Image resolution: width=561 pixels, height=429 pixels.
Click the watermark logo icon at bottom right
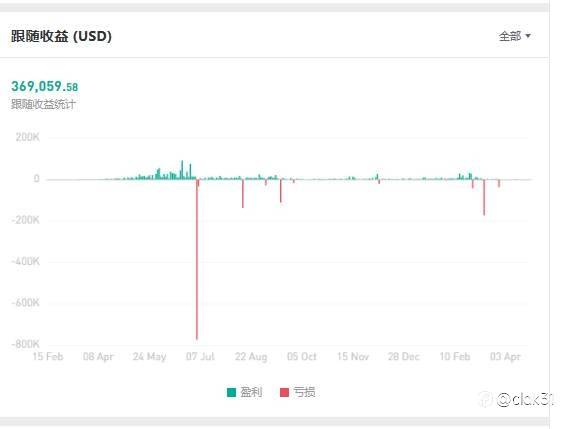click(x=485, y=399)
